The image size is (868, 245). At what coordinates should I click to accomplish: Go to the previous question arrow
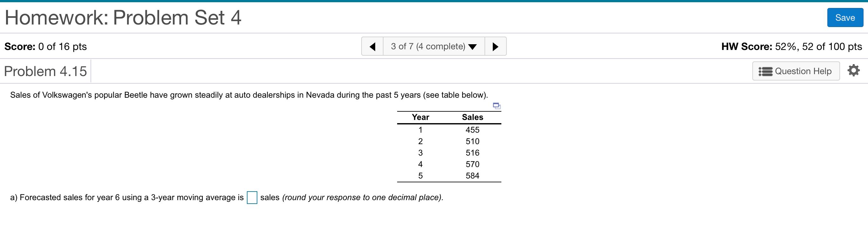(372, 46)
